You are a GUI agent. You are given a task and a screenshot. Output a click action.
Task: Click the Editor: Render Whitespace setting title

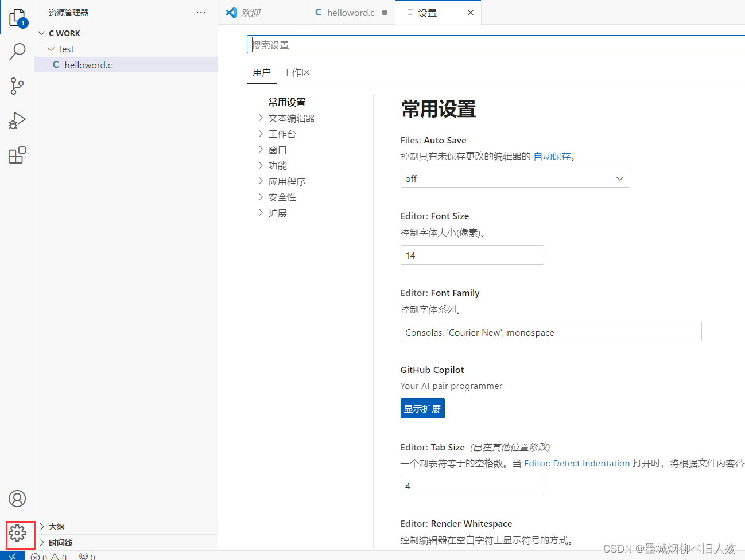[456, 523]
